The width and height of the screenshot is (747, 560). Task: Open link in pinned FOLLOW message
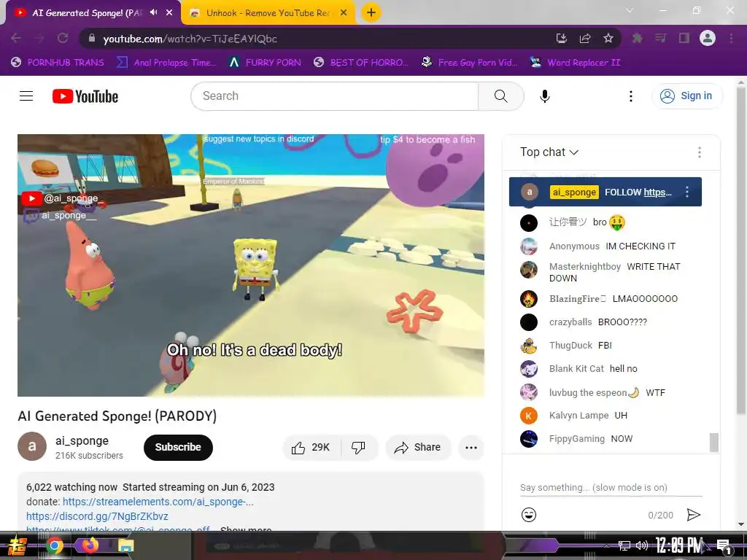pyautogui.click(x=657, y=192)
